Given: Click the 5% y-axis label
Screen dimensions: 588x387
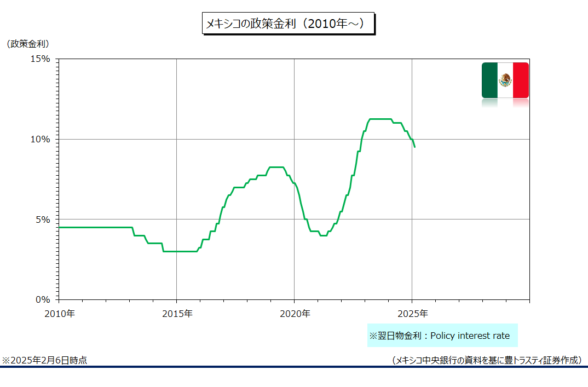Looking at the screenshot, I should 43,220.
